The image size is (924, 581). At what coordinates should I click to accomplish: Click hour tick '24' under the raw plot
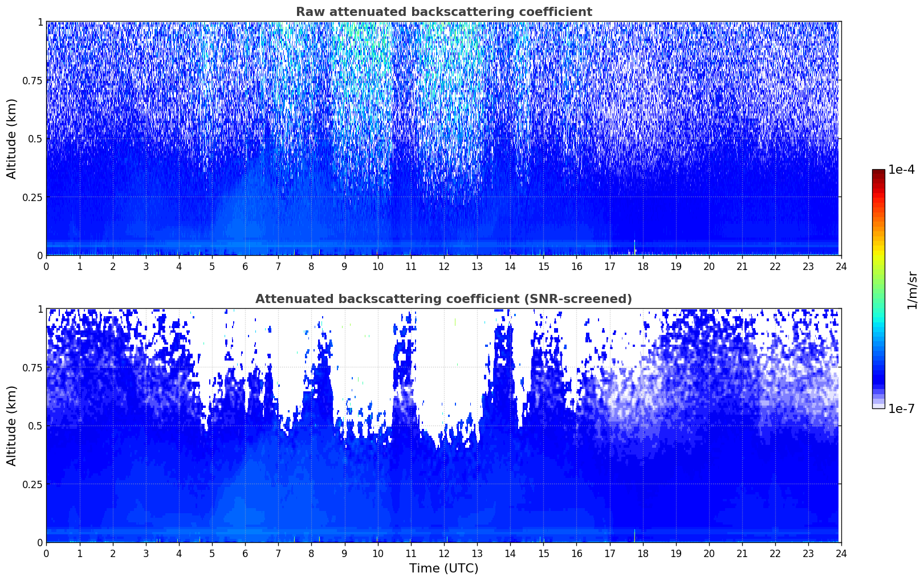click(841, 266)
